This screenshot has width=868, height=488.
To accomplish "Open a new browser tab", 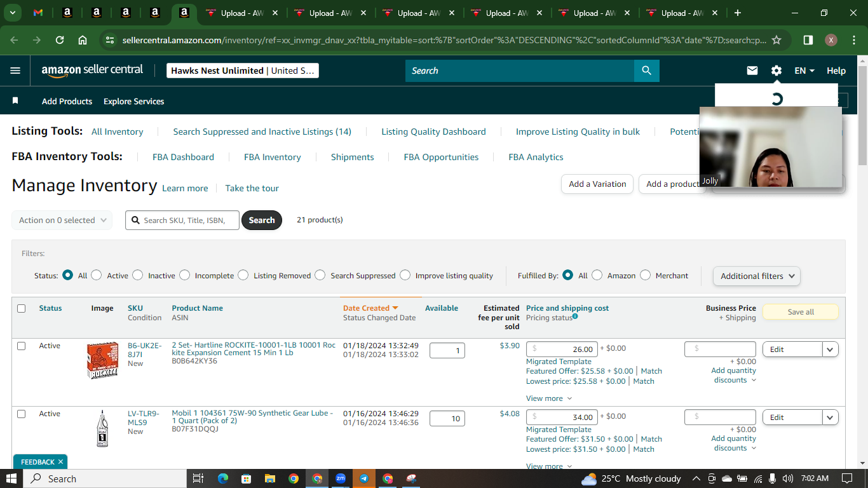I will [738, 13].
